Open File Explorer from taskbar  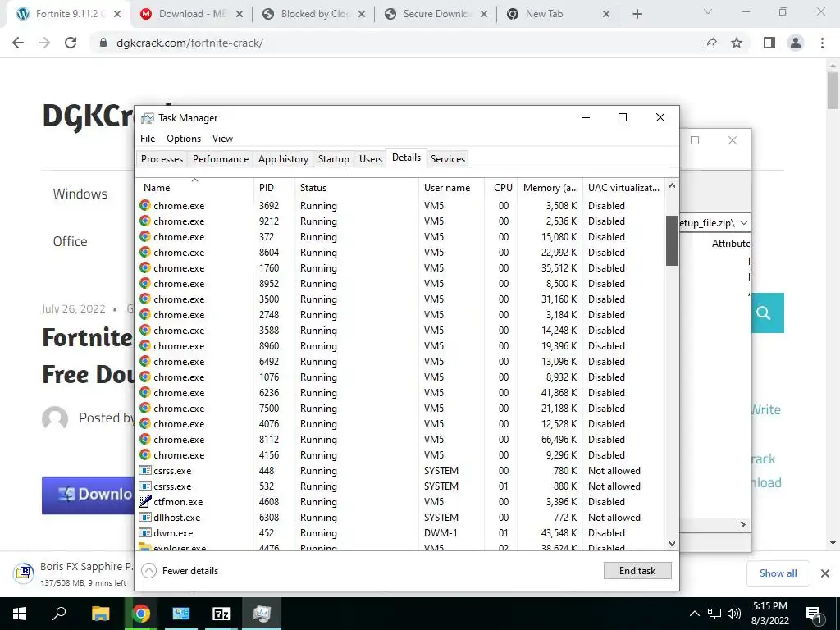(x=100, y=614)
